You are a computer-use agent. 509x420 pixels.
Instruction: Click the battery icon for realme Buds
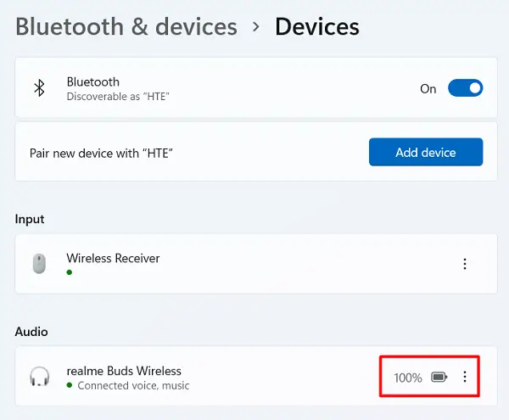coord(439,377)
